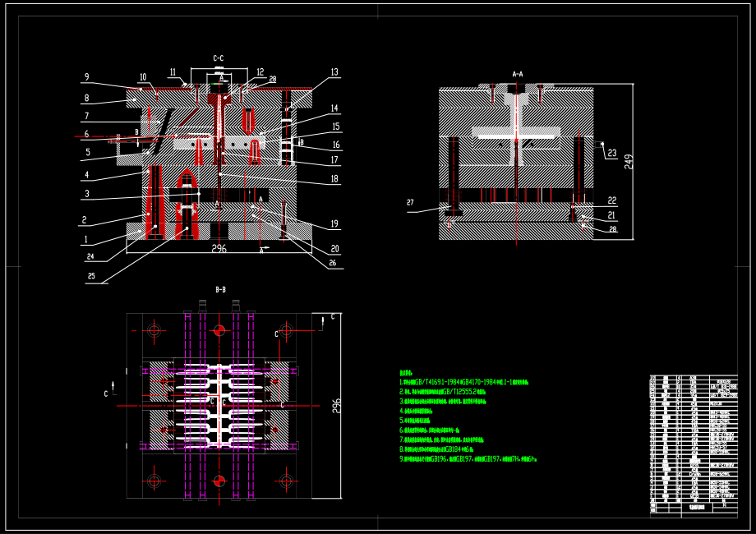Pick part callout number 10

pyautogui.click(x=143, y=77)
